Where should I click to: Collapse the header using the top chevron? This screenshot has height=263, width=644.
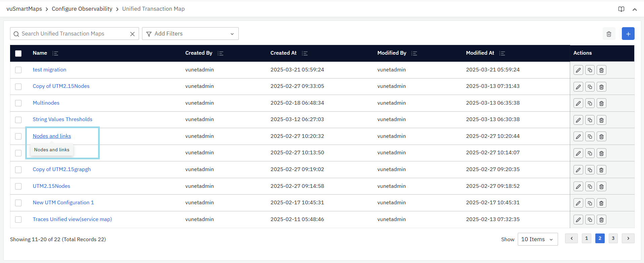click(x=634, y=9)
